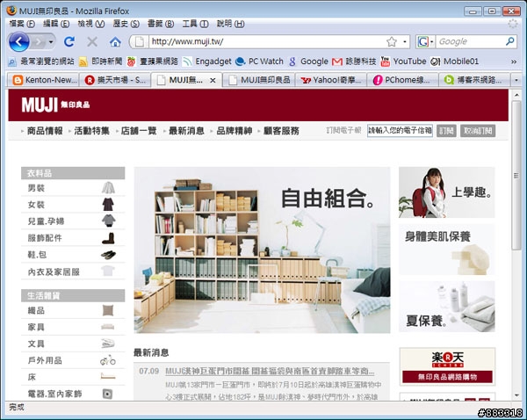Screen dimensions: 527x420
Task: Open 活動特集 navigation link
Action: (91, 131)
